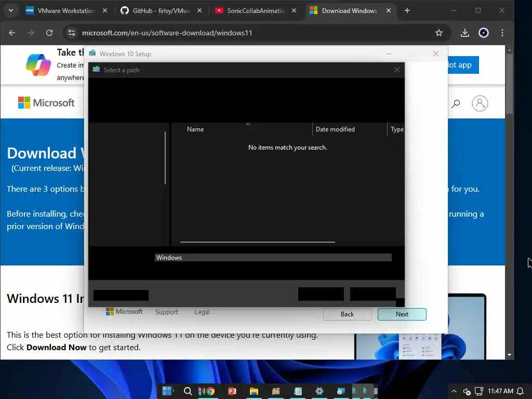Open a new browser tab
The height and width of the screenshot is (399, 532).
pos(407,10)
